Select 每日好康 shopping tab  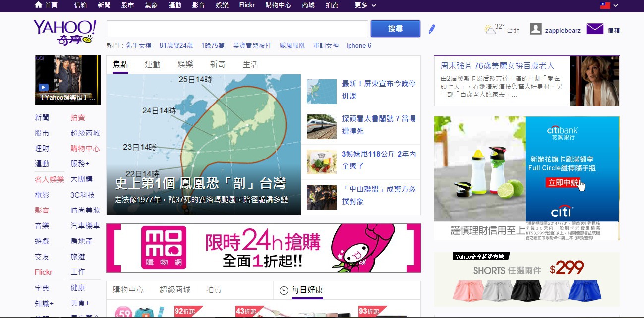coord(307,290)
